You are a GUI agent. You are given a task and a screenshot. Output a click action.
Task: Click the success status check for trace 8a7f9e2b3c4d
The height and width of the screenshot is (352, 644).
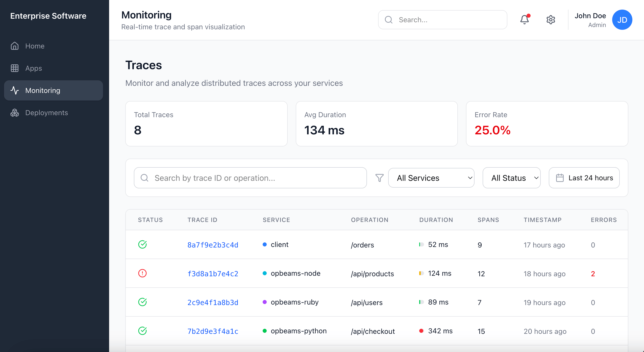(x=143, y=244)
